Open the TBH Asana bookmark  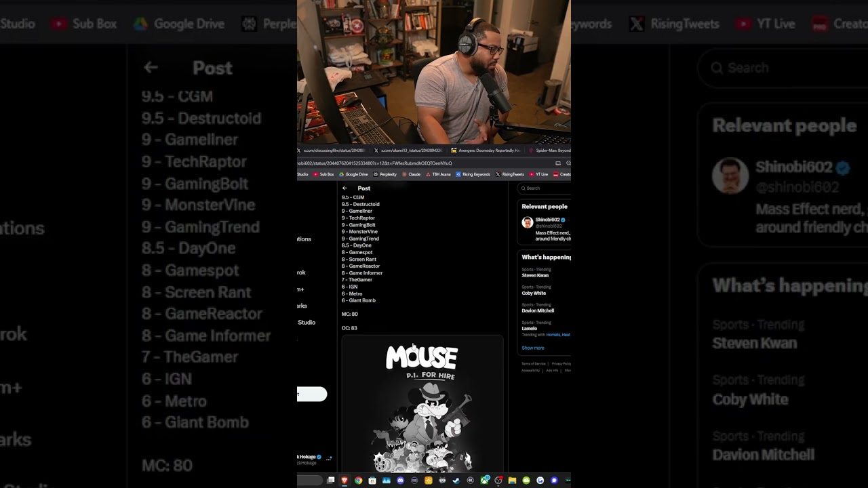437,174
